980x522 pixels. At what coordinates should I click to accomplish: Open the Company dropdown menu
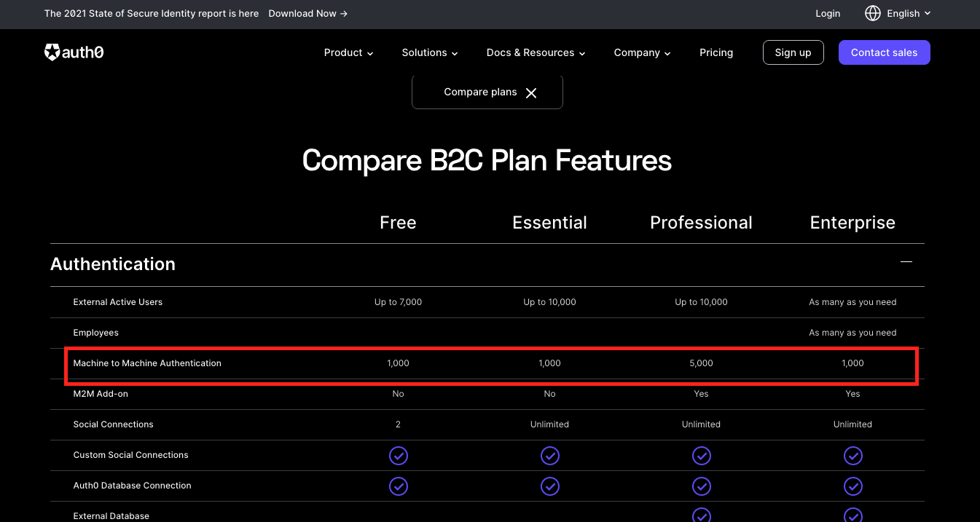642,52
